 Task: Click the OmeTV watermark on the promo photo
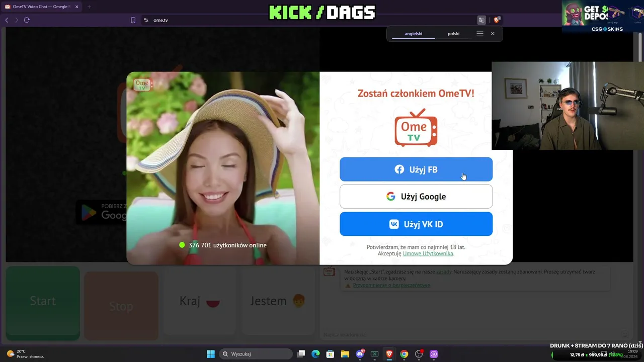tap(142, 84)
